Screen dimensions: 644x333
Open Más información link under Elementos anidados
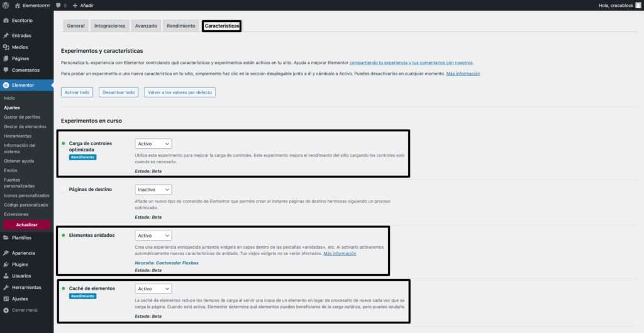340,253
